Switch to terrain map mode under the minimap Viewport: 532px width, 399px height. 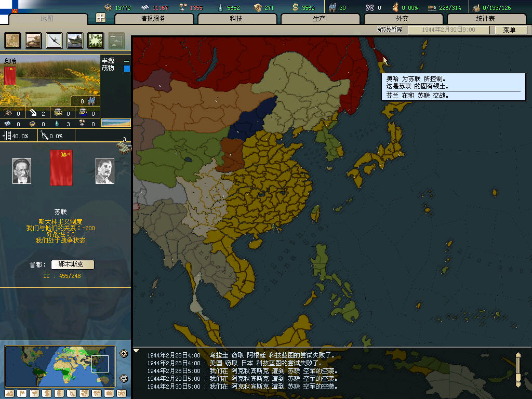click(x=9, y=393)
